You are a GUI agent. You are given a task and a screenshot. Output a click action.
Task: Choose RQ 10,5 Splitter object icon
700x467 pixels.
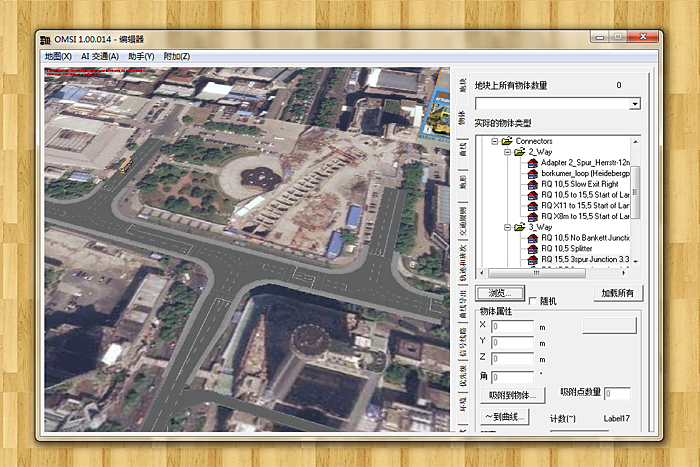533,249
